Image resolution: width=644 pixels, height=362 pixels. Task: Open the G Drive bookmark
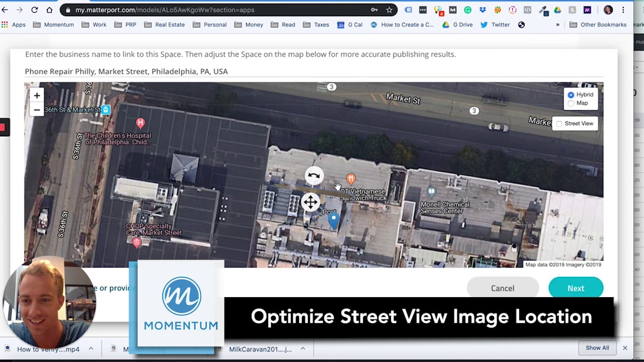tap(457, 25)
